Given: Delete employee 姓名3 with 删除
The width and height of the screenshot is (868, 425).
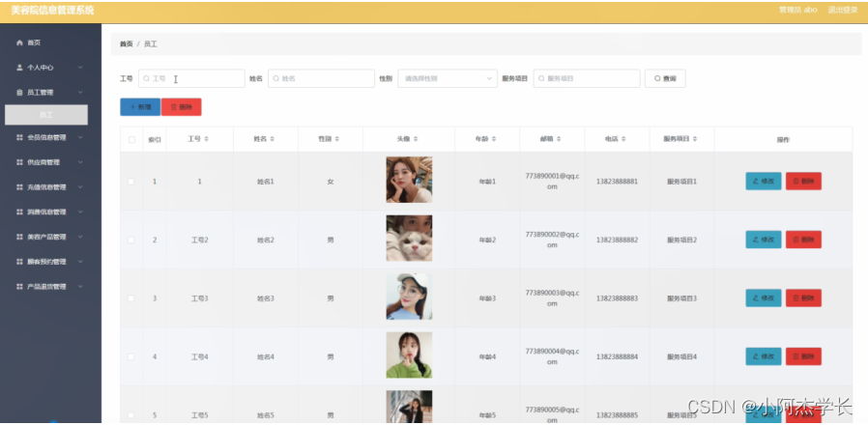Looking at the screenshot, I should point(803,297).
